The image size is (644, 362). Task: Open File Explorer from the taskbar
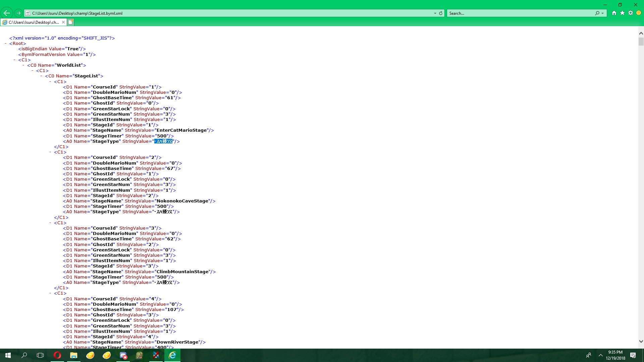[73, 355]
